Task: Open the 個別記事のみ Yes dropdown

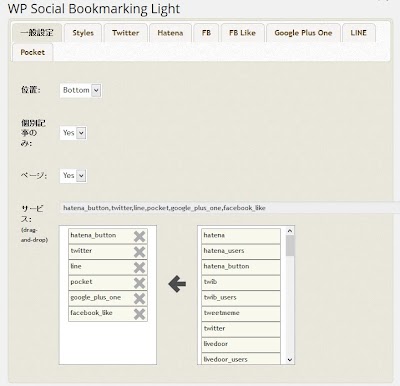Action: [73, 133]
